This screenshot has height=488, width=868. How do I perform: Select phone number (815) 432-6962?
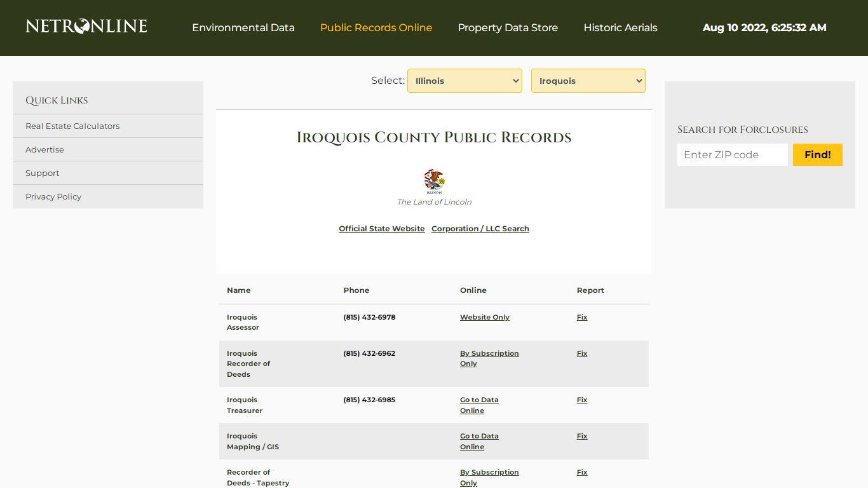(369, 353)
